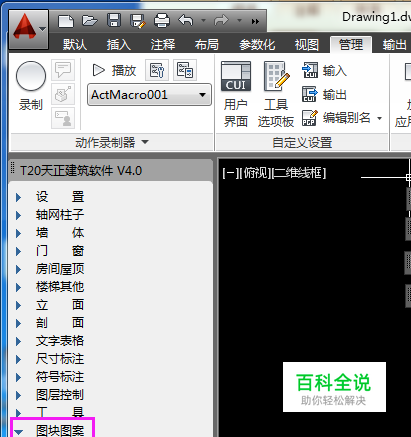Screen dimensions: 411x437
Task: Open a file with the folder icon
Action: (90, 21)
